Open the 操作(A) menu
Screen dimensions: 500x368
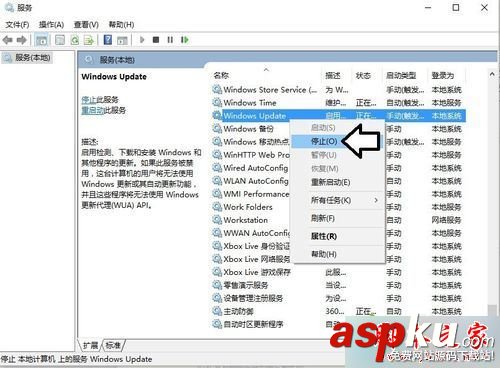(x=51, y=25)
